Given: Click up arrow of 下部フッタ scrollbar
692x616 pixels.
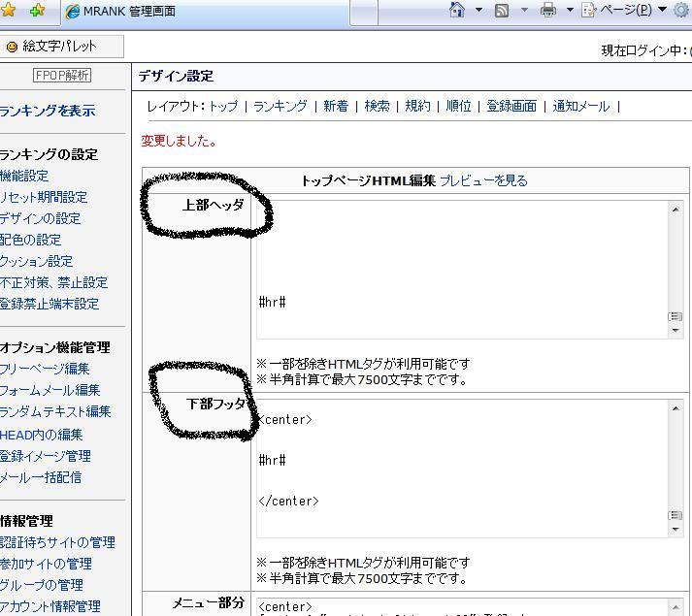Looking at the screenshot, I should (676, 408).
